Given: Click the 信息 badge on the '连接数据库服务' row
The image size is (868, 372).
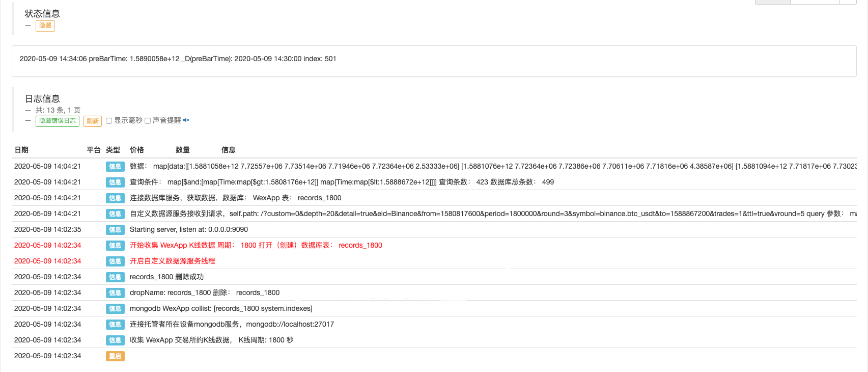Looking at the screenshot, I should point(115,198).
